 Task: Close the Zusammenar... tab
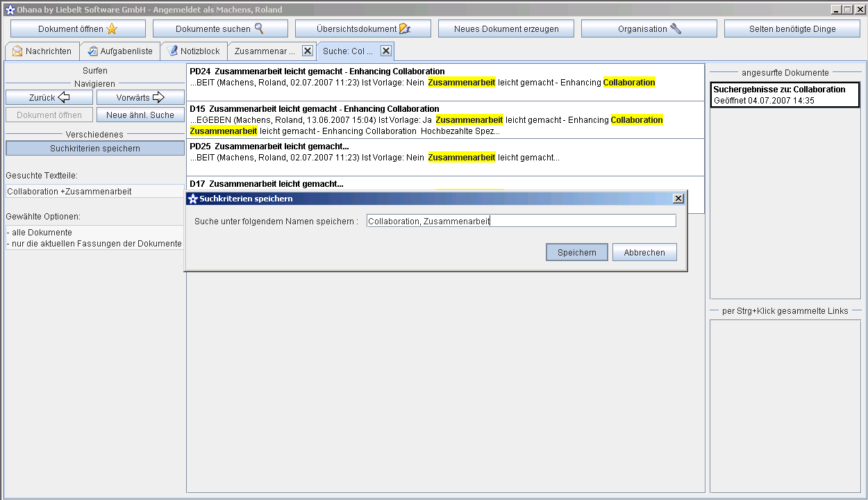[x=308, y=51]
